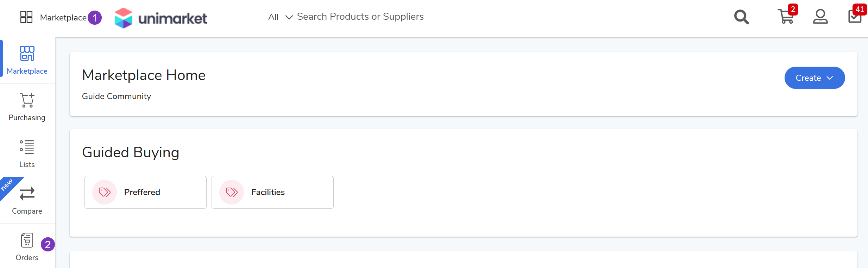
Task: Open the shopping cart icon
Action: tap(786, 17)
